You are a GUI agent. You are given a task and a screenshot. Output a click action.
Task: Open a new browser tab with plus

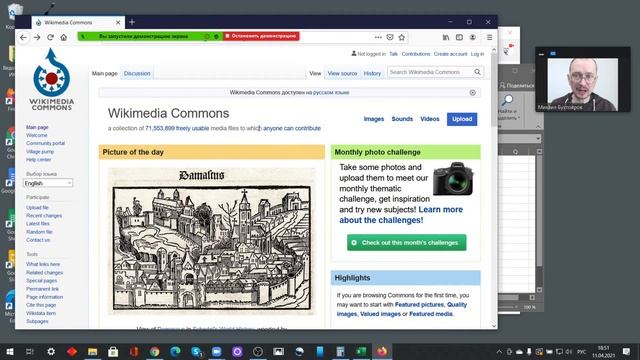pos(132,22)
